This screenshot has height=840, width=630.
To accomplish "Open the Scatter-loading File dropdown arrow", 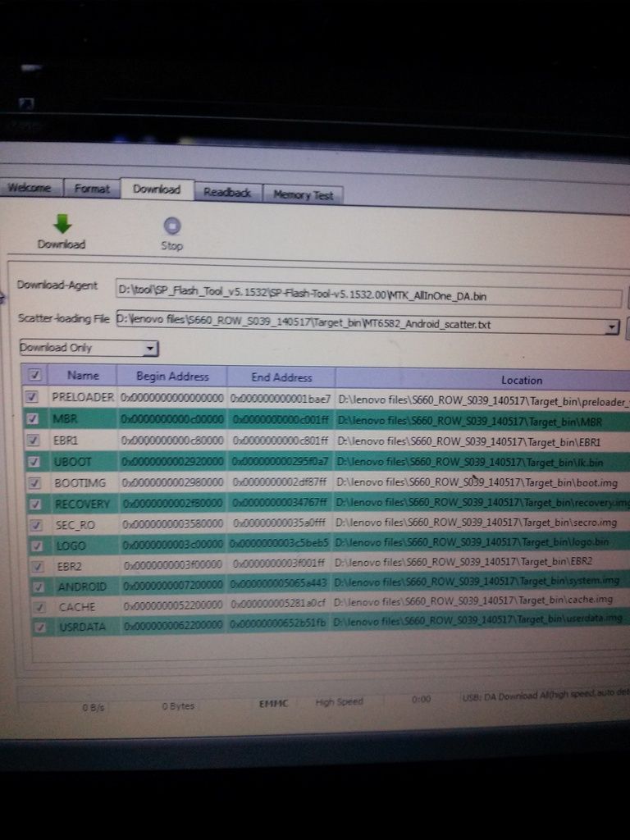I will [x=611, y=327].
